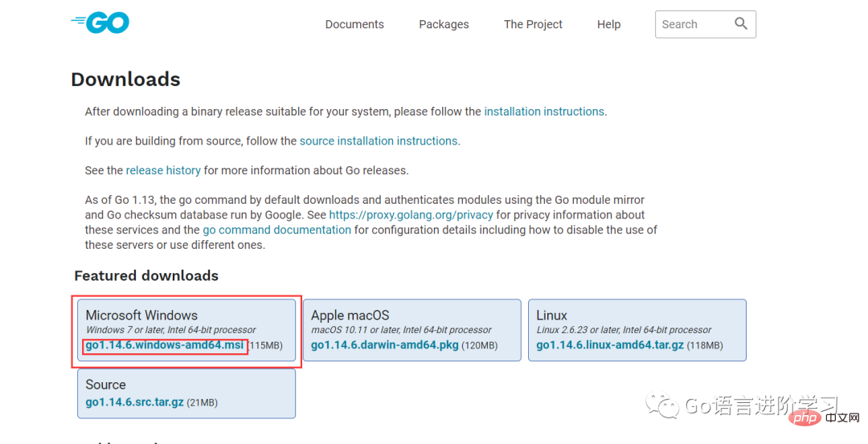
Task: Download go1.14.6.darwin-amd64.pkg
Action: 385,345
